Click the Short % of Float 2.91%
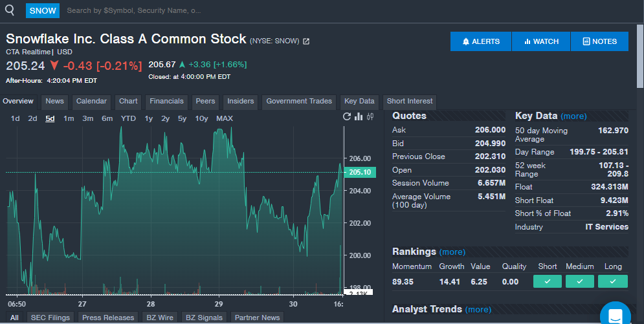Image resolution: width=644 pixels, height=324 pixels. click(x=617, y=213)
